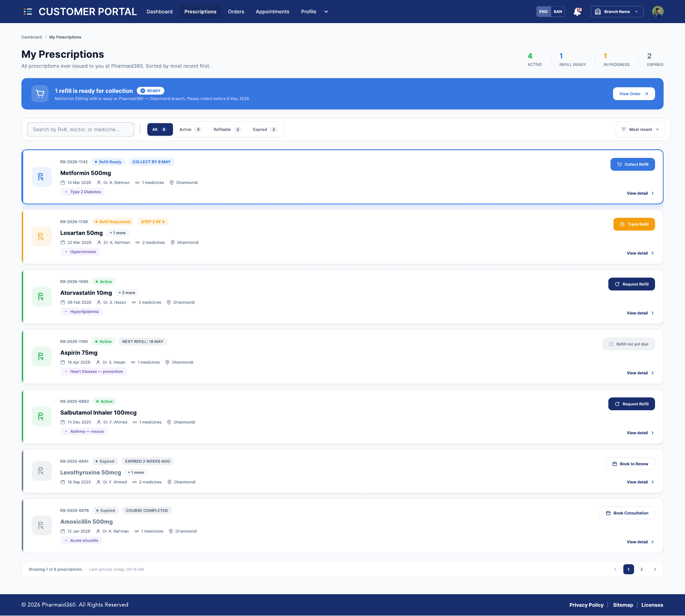Click the doctor icon beside Dr. F. Ahmed on Salbutamol
The width and height of the screenshot is (685, 616).
[99, 422]
